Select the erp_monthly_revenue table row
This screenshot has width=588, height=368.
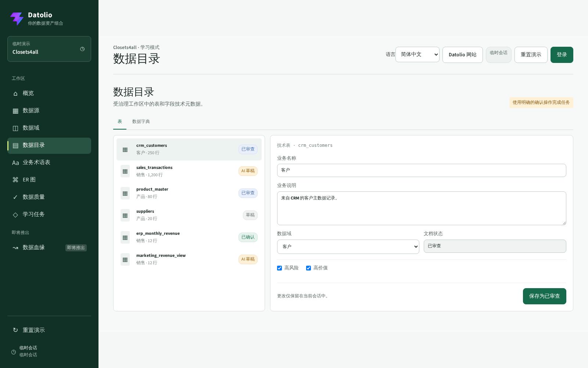(189, 237)
